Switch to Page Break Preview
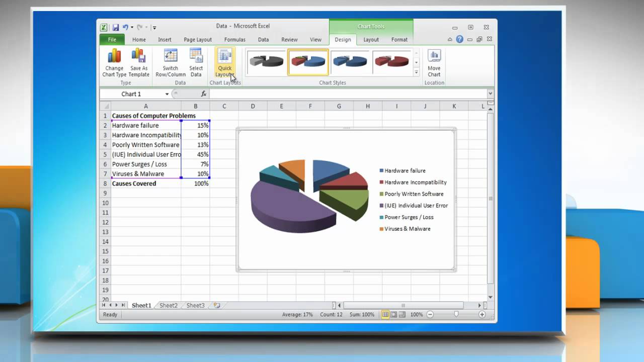This screenshot has width=644, height=362. click(402, 315)
